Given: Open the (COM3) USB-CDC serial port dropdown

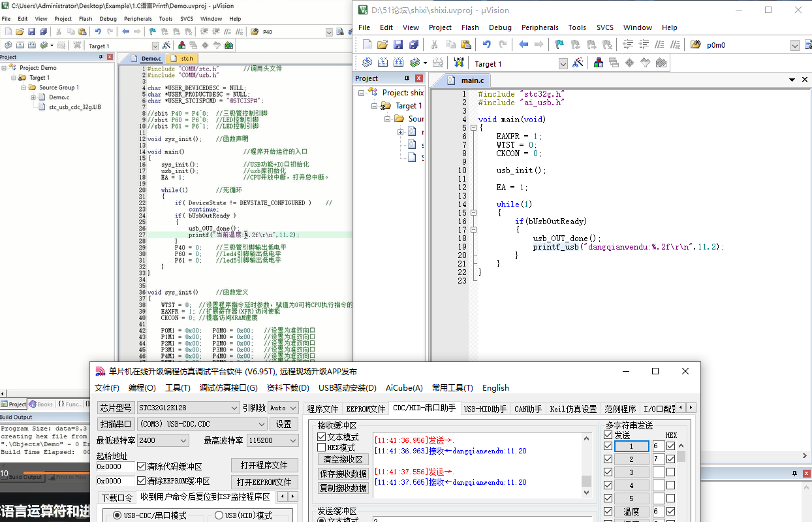Looking at the screenshot, I should 202,424.
